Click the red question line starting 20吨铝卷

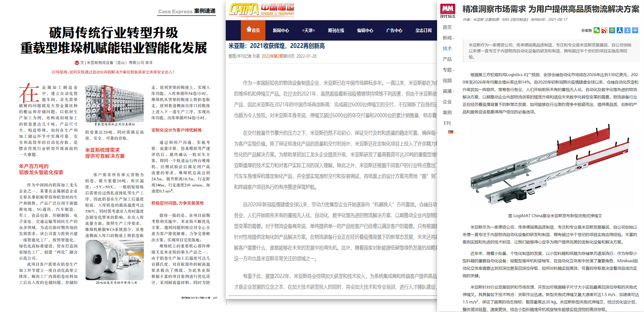pyautogui.click(x=113, y=72)
